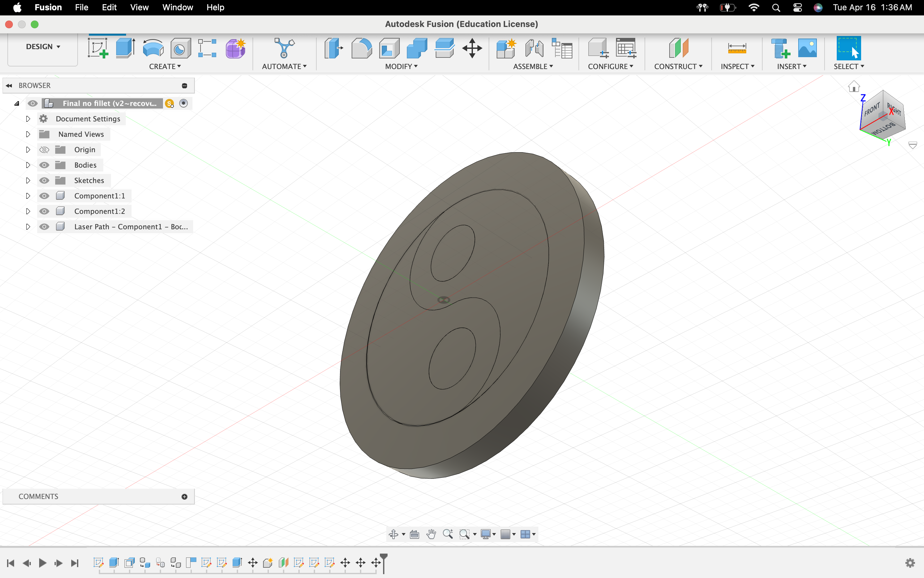This screenshot has width=924, height=578.
Task: Select the Create Sketch tool
Action: pos(98,48)
